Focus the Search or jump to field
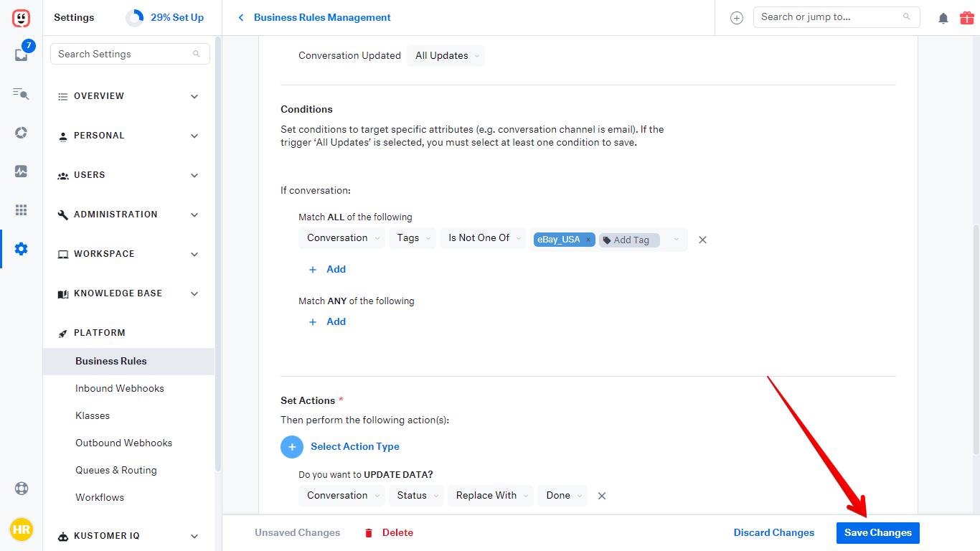Viewport: 980px width, 551px height. pos(837,17)
